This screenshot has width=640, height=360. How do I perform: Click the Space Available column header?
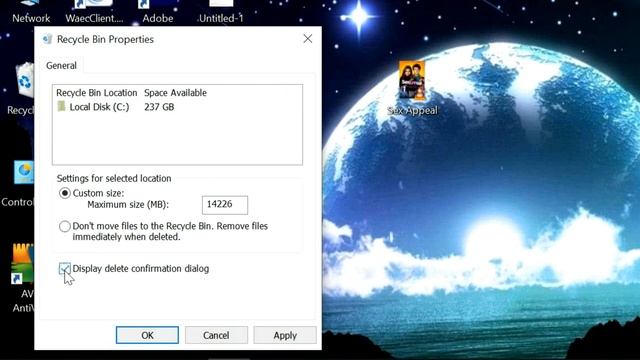coord(176,93)
